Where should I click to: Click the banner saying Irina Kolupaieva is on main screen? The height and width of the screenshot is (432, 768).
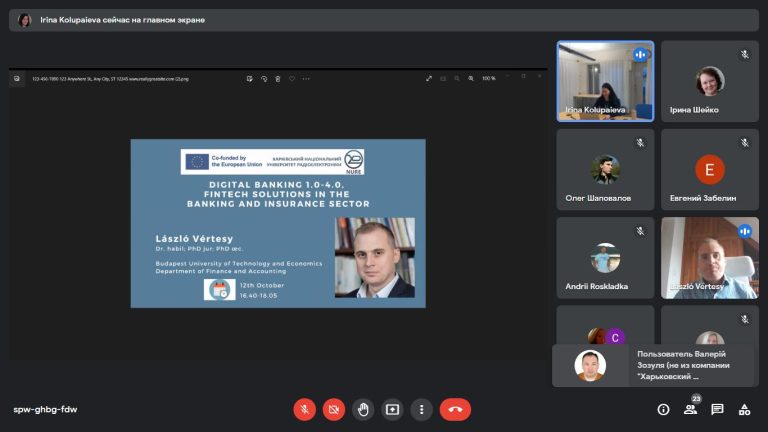tap(384, 20)
